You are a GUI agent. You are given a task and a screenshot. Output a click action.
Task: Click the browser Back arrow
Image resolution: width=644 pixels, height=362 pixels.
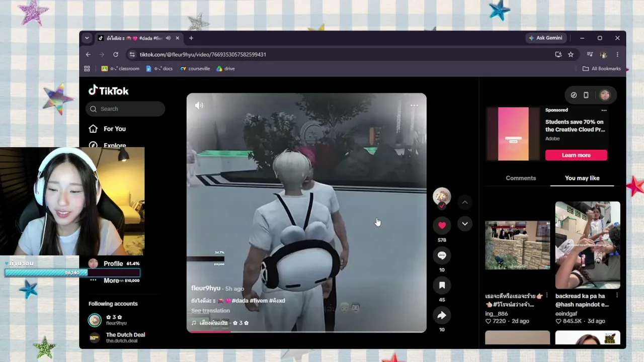pos(88,54)
